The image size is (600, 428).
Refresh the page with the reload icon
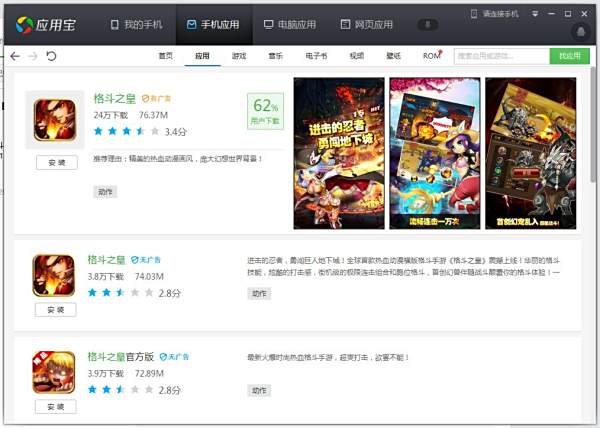(51, 56)
